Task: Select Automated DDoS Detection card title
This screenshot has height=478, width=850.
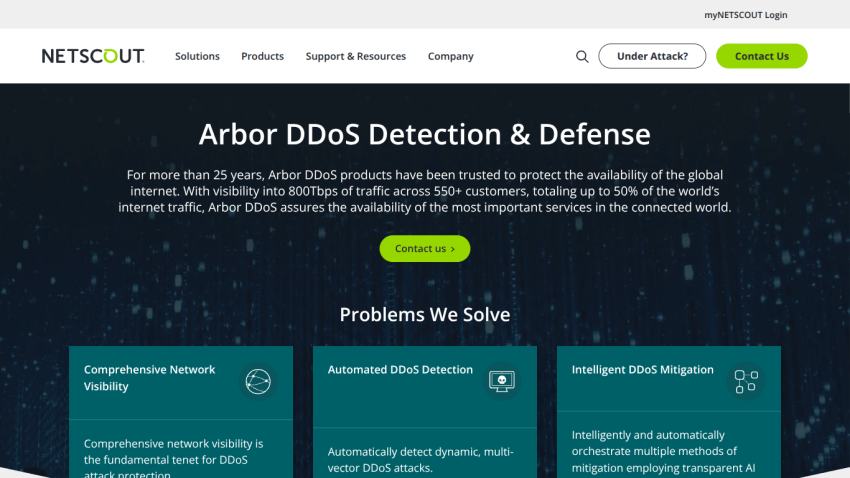Action: pos(400,370)
